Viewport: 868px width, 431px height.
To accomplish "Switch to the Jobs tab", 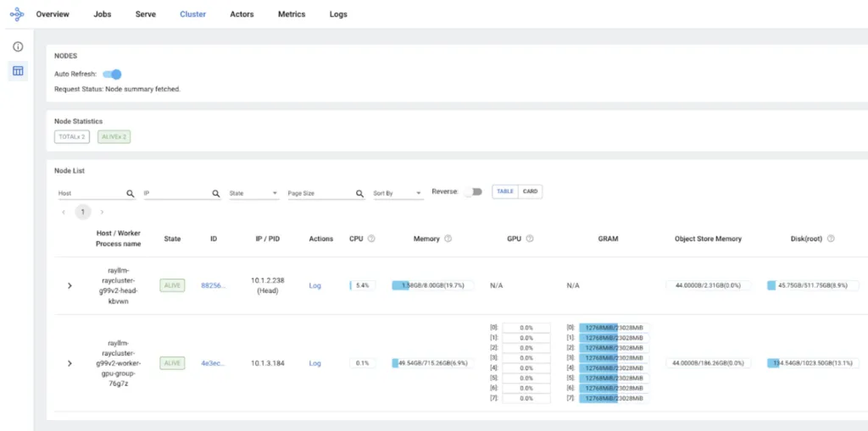I will 103,14.
